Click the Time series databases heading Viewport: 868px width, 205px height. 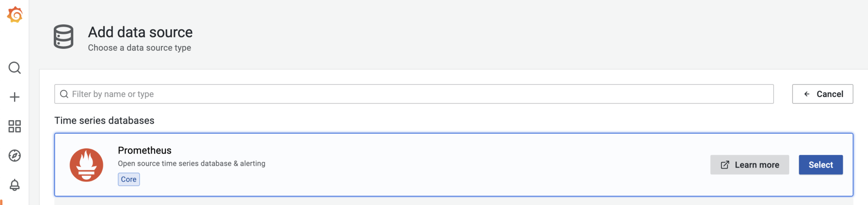(x=104, y=121)
